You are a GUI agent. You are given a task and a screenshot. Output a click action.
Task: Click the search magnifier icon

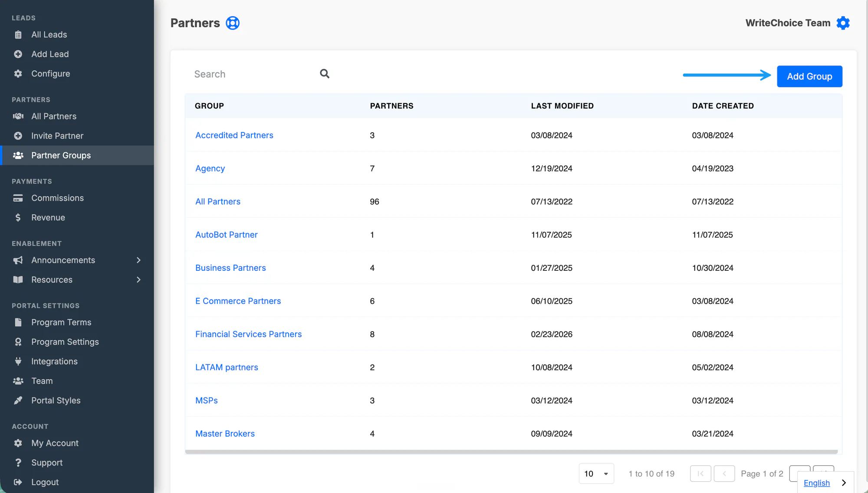[325, 74]
